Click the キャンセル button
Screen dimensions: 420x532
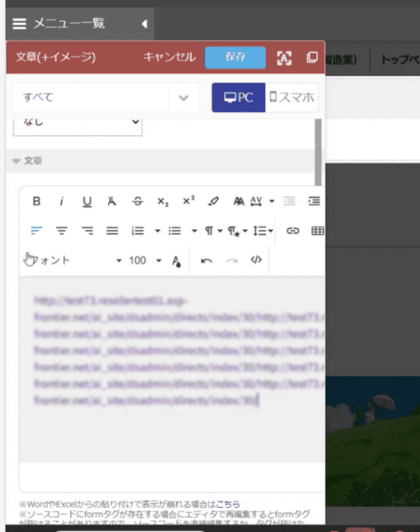pos(169,57)
